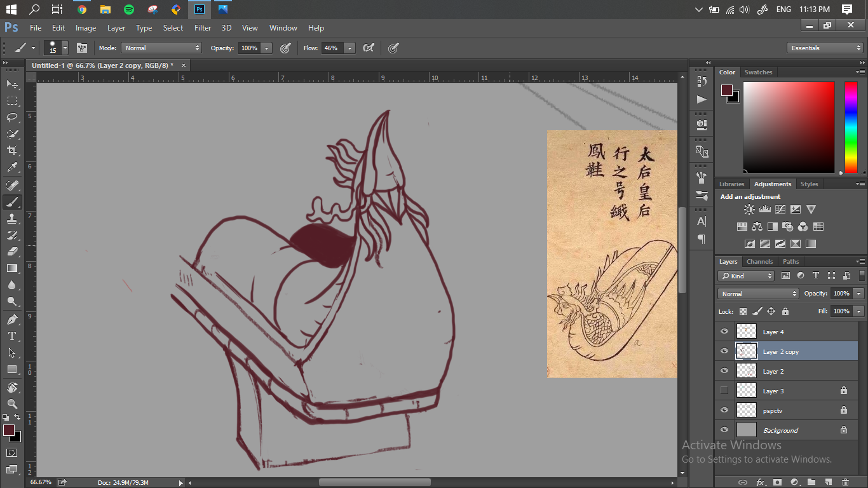Open the brush Mode dropdown
The image size is (868, 488).
point(161,48)
